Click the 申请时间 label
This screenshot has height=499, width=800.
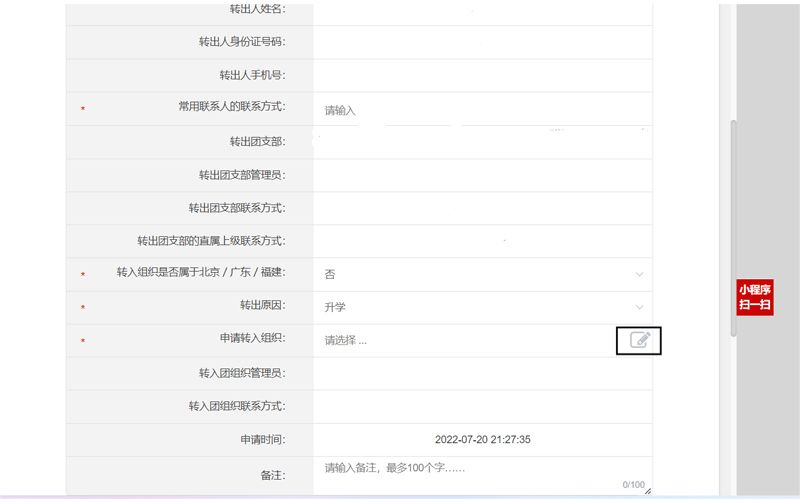262,439
